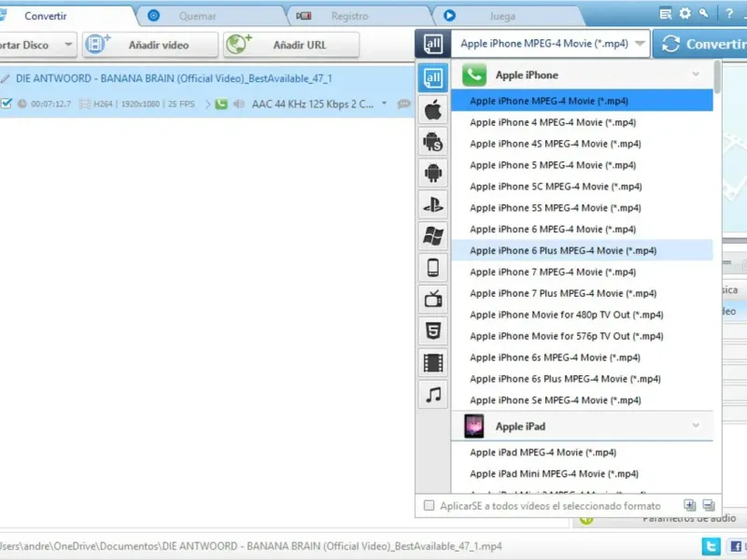747x560 pixels.
Task: Open the mobile phone category
Action: [x=433, y=268]
